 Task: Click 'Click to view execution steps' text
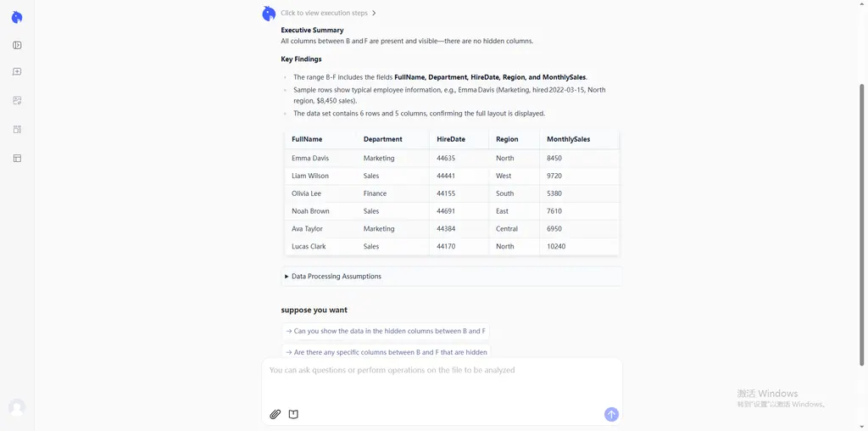coord(324,14)
